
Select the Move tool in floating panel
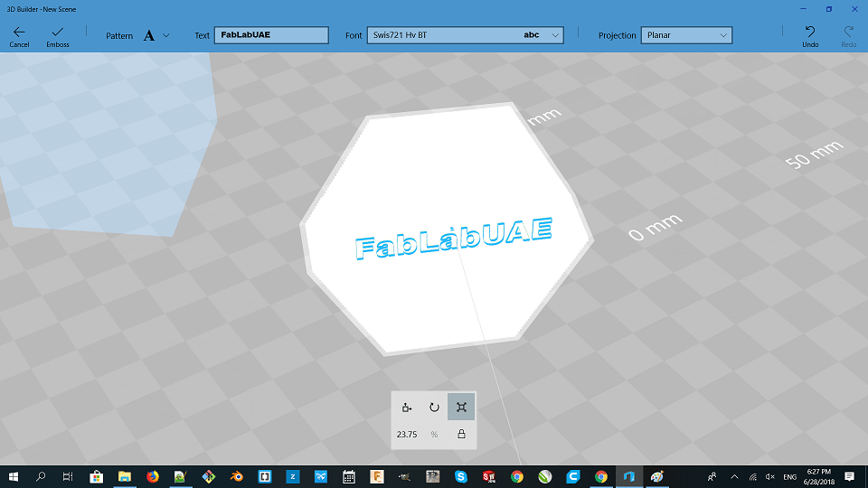pyautogui.click(x=406, y=408)
